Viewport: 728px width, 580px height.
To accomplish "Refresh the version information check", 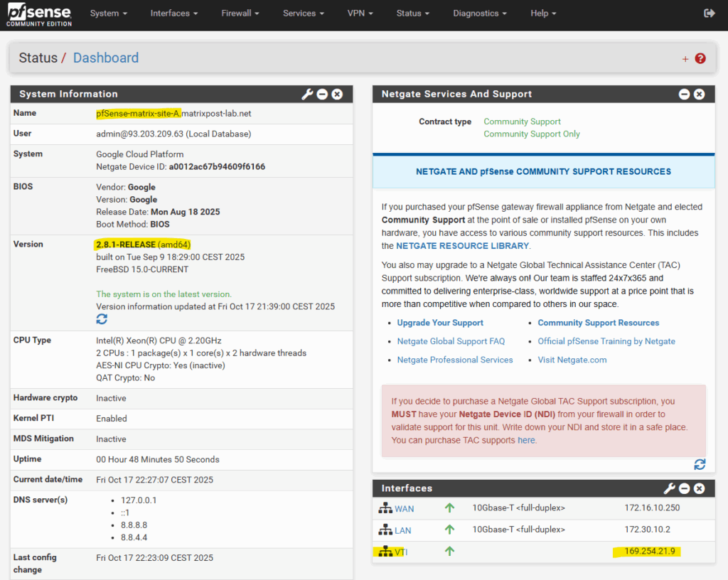I will tap(102, 320).
